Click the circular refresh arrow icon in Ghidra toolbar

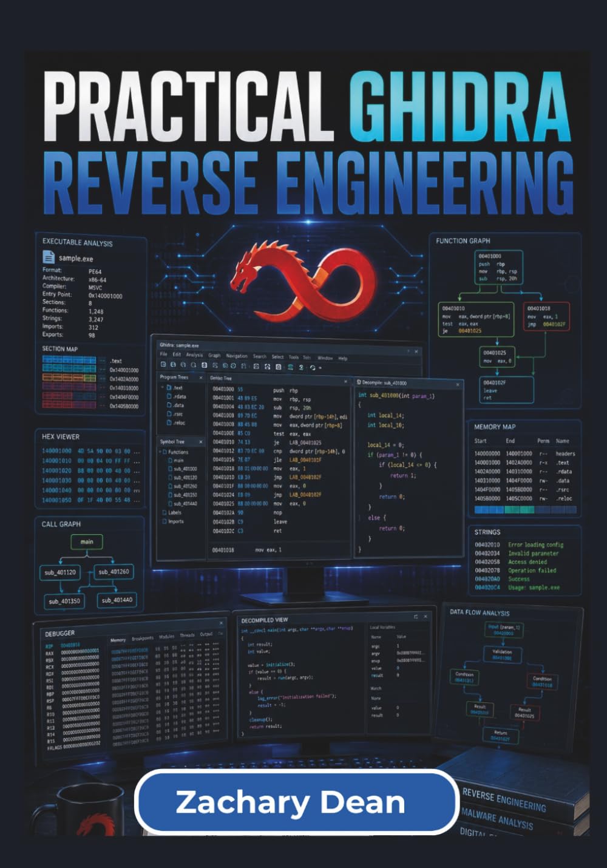coord(313,367)
